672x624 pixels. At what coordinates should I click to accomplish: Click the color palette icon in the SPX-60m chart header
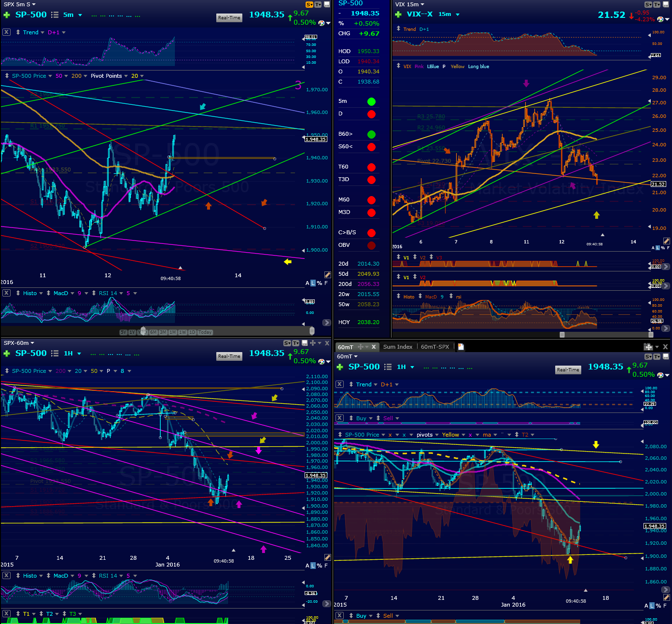coord(322,361)
